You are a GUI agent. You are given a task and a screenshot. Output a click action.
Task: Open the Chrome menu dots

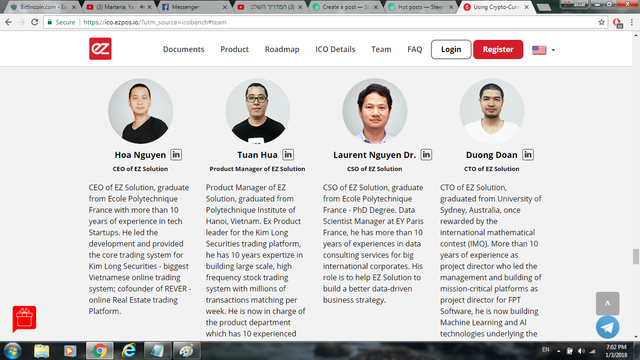tap(631, 22)
